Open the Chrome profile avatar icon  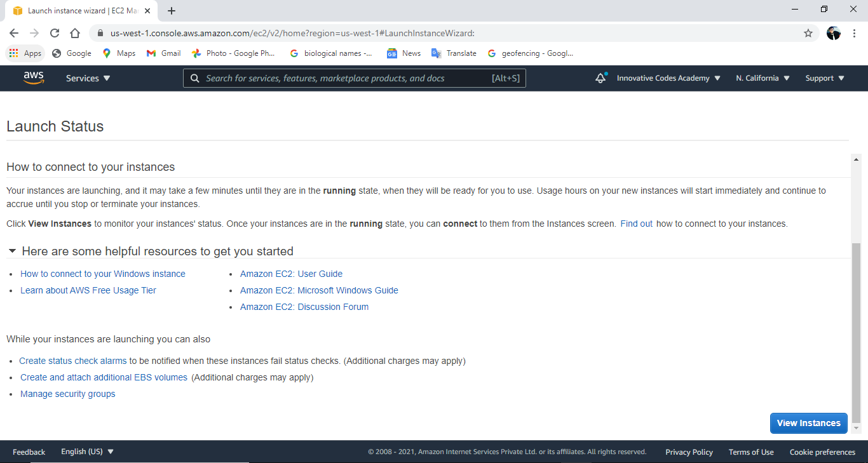[x=834, y=33]
